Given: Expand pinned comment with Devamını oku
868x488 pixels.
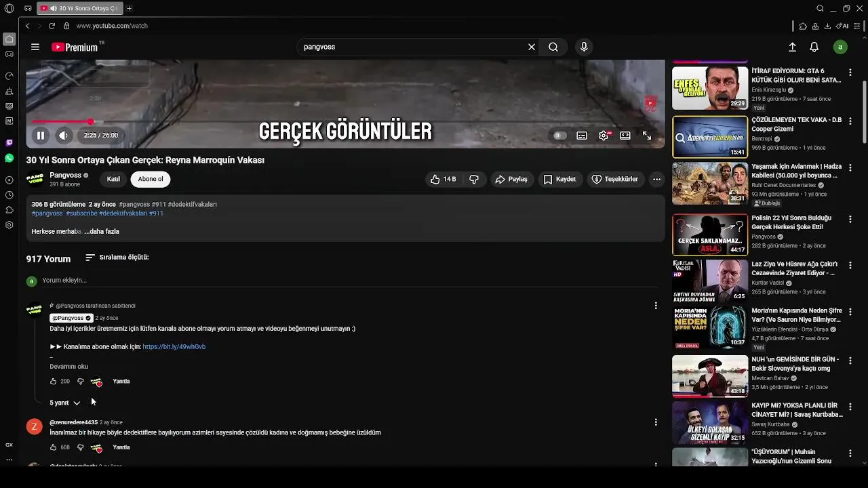Looking at the screenshot, I should coord(68,367).
